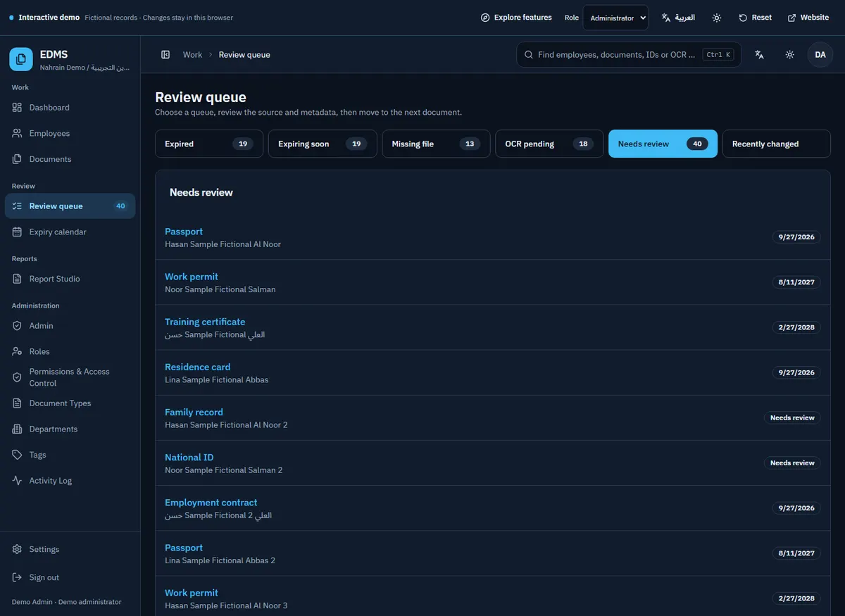Click the building icon beside Departments
The image size is (845, 616).
point(18,429)
